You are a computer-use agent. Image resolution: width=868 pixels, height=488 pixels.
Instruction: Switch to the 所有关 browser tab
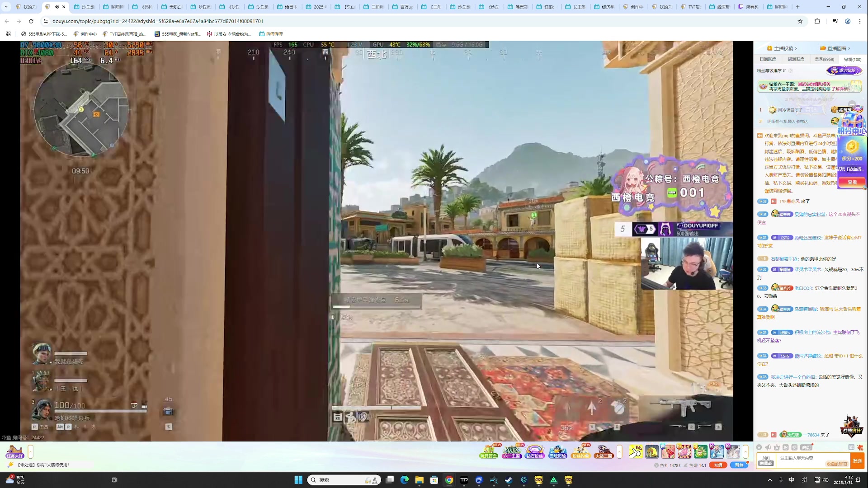pos(748,7)
